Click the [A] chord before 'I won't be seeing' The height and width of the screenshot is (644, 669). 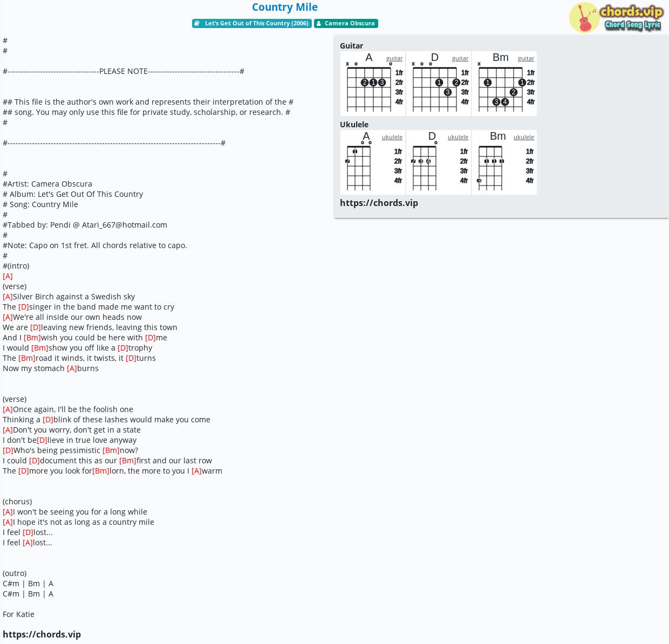(x=8, y=512)
